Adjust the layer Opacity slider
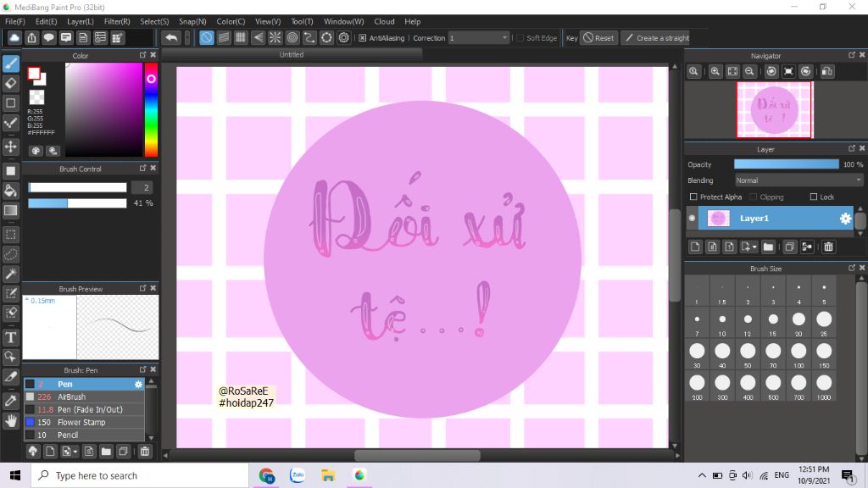 (786, 164)
